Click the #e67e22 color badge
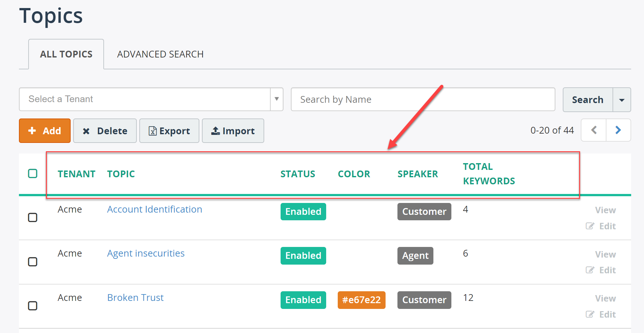 (361, 300)
